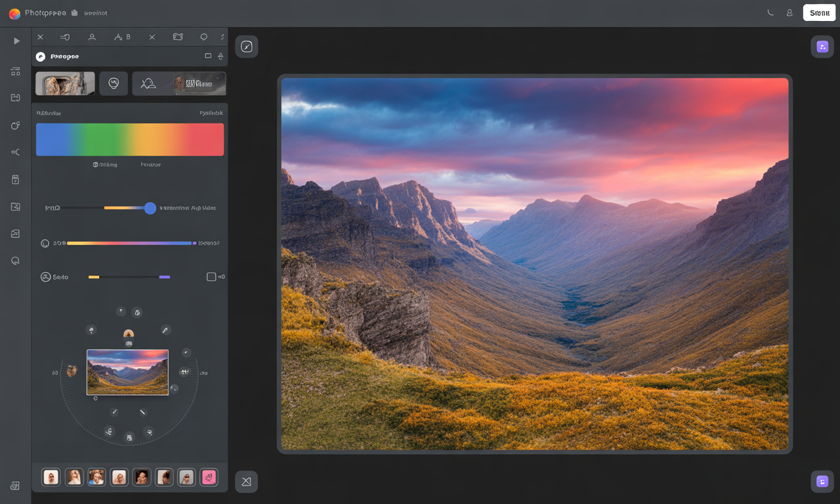Click the magnifier icon beside the canvas

coord(247,46)
